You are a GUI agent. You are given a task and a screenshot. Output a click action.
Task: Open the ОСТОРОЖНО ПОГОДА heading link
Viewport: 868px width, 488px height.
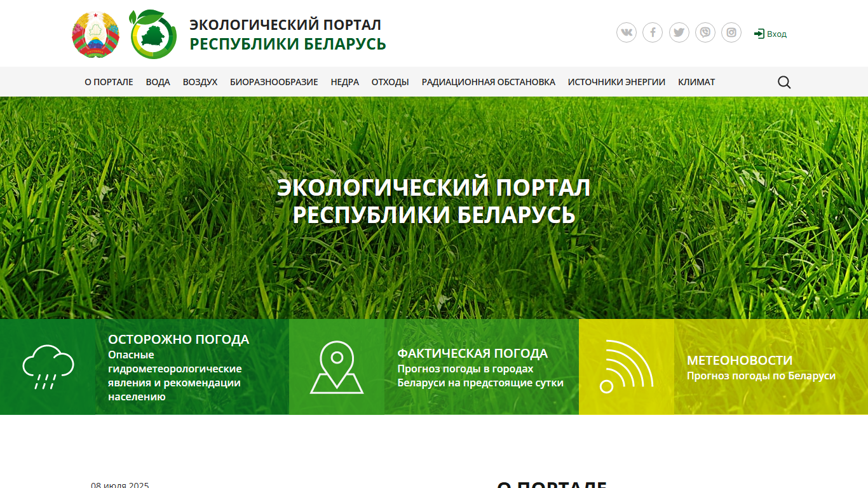pos(179,339)
